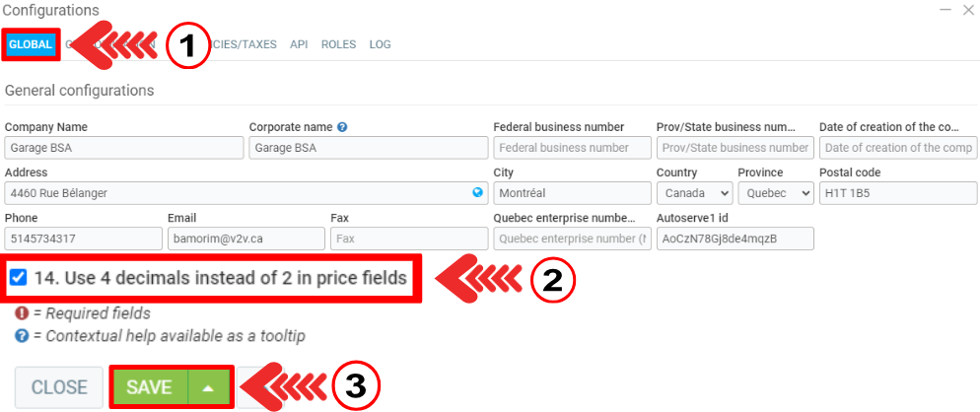Focus the Company Name field
Image resolution: width=980 pixels, height=412 pixels.
[123, 148]
